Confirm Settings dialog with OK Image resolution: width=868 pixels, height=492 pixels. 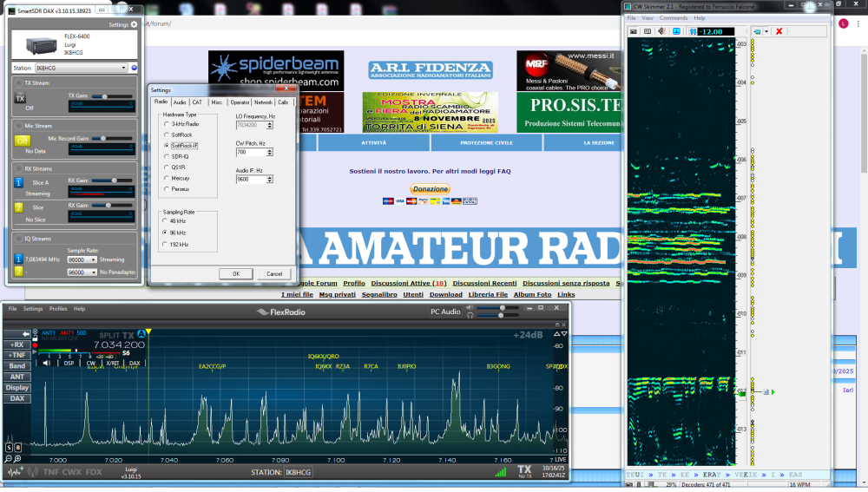[x=236, y=274]
